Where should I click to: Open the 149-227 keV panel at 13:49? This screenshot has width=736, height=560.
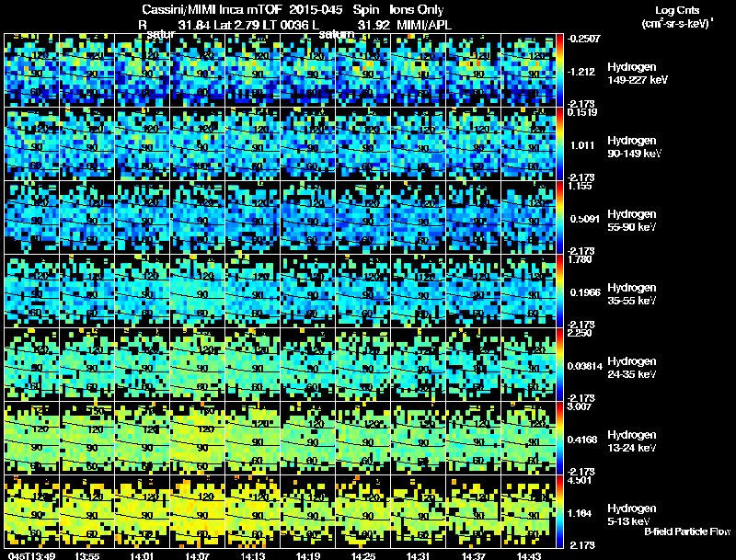pyautogui.click(x=32, y=71)
